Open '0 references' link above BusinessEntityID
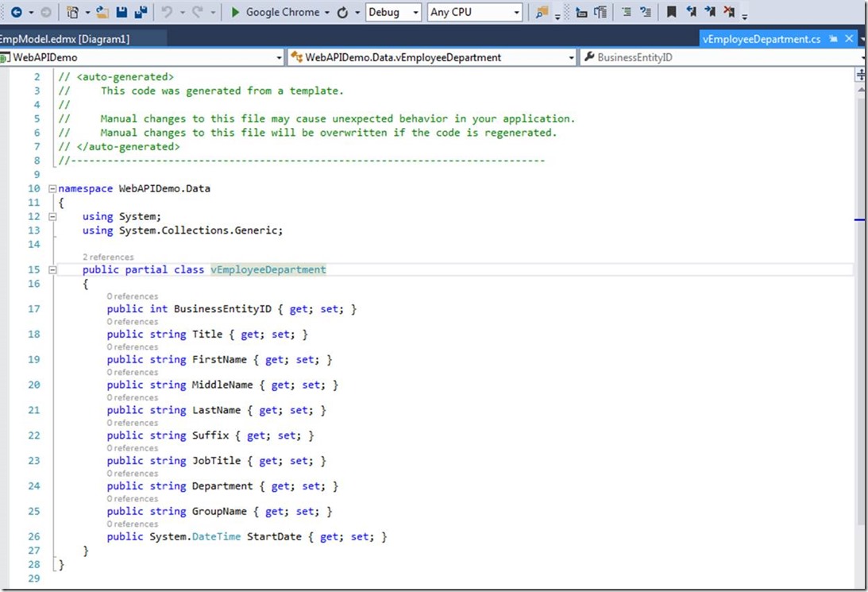Viewport: 868px width, 592px height. 133,296
